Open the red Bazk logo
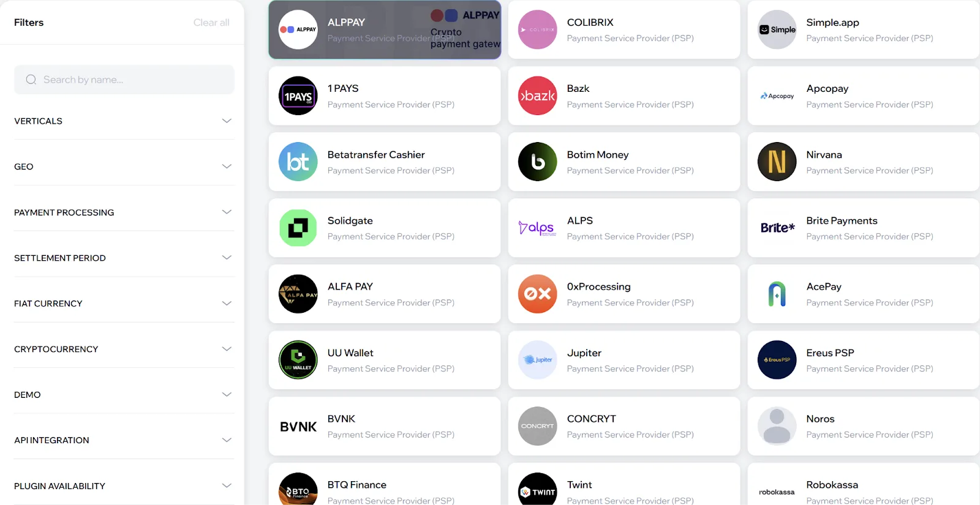The height and width of the screenshot is (505, 980). (538, 95)
